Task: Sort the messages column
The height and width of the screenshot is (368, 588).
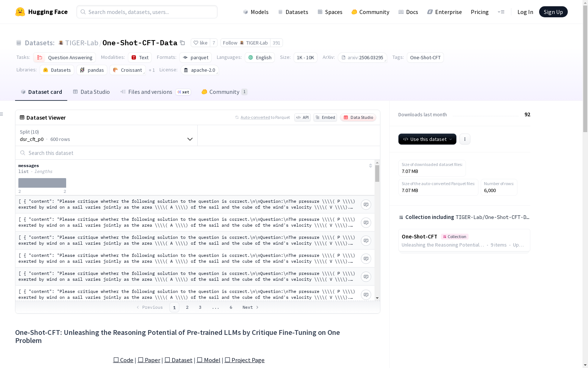Action: click(x=370, y=166)
